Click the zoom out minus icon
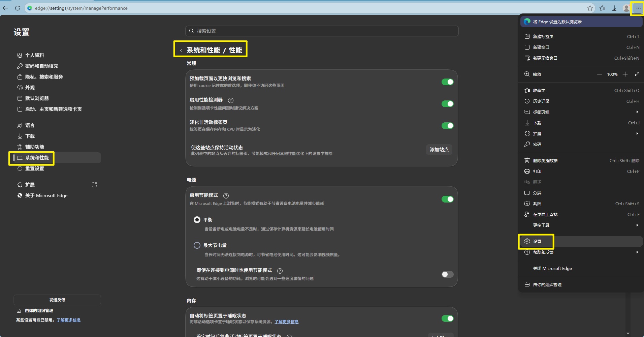The image size is (644, 337). pyautogui.click(x=600, y=74)
